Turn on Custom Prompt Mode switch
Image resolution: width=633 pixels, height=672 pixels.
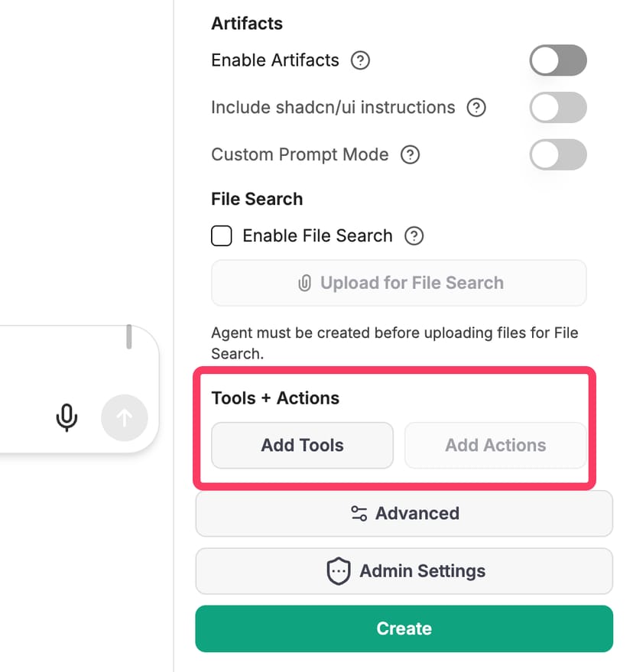558,155
